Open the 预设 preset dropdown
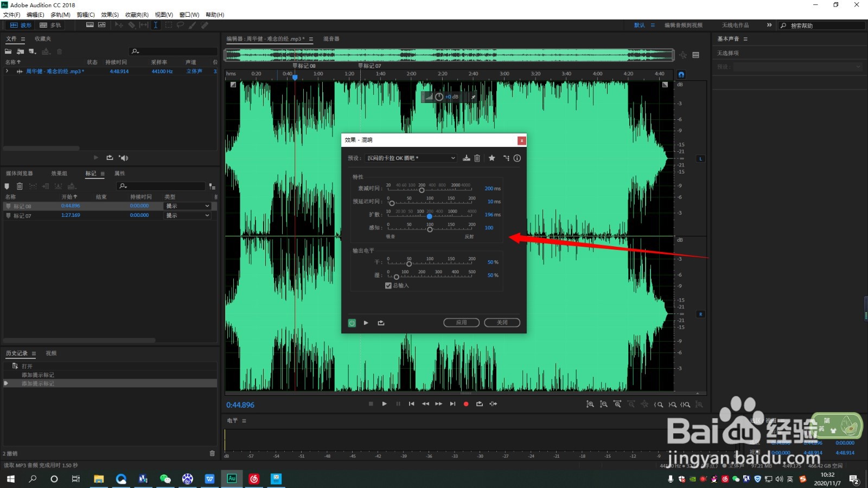This screenshot has width=868, height=488. pyautogui.click(x=411, y=158)
